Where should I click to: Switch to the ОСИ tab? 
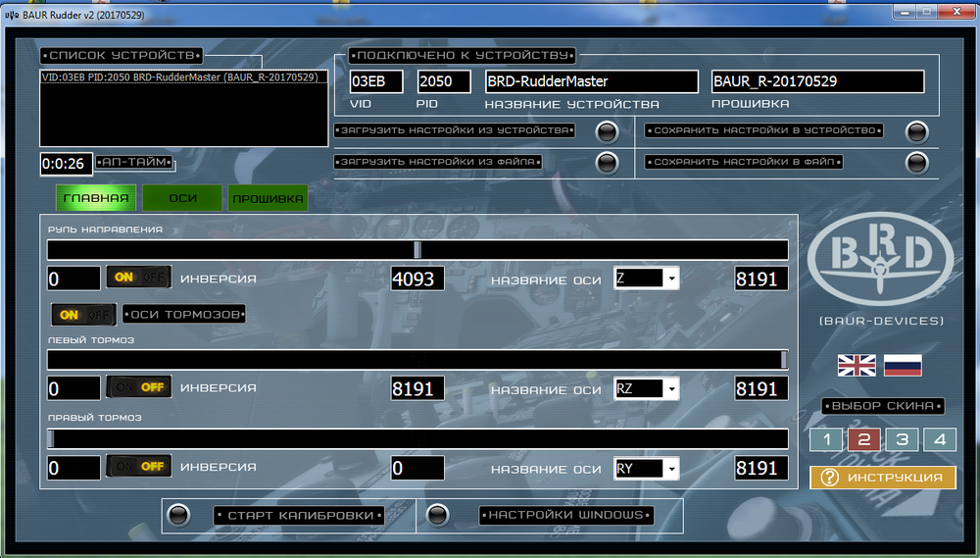[182, 198]
